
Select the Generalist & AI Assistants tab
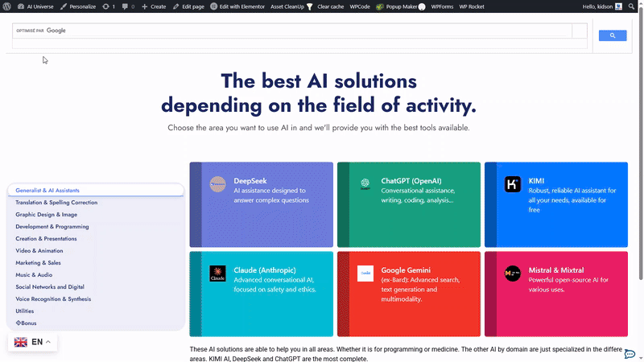tap(95, 191)
